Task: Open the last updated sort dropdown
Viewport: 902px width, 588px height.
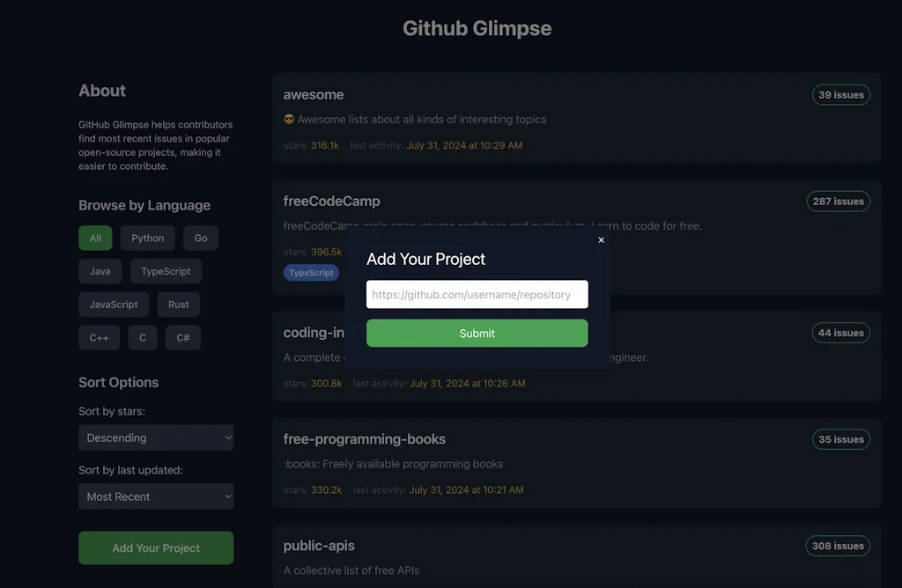Action: 156,496
